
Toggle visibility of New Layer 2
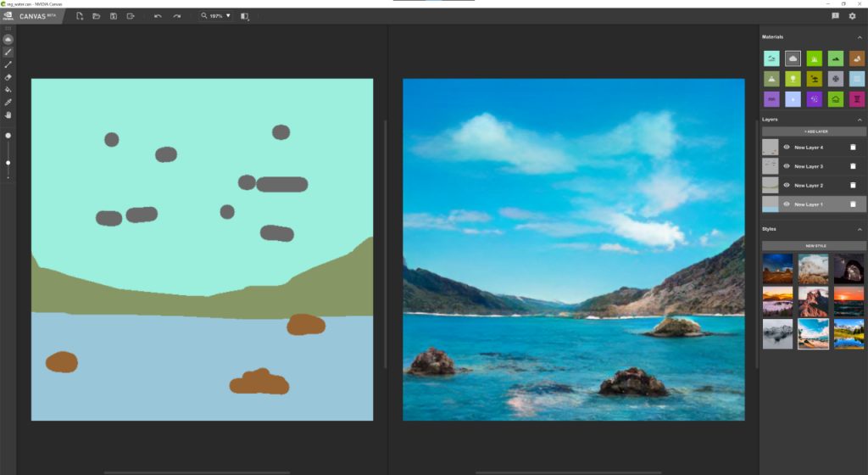pos(787,185)
